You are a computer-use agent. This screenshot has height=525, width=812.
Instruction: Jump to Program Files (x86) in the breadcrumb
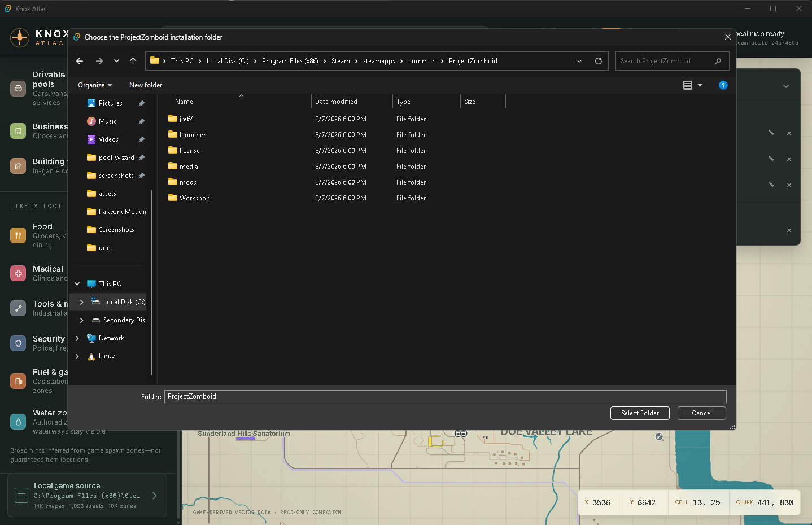click(290, 61)
